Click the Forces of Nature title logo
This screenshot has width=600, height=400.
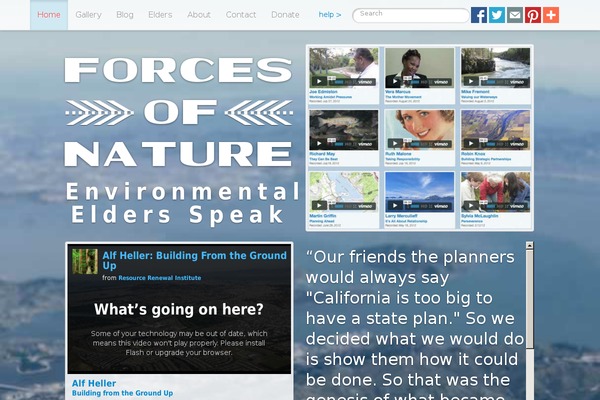tap(179, 112)
